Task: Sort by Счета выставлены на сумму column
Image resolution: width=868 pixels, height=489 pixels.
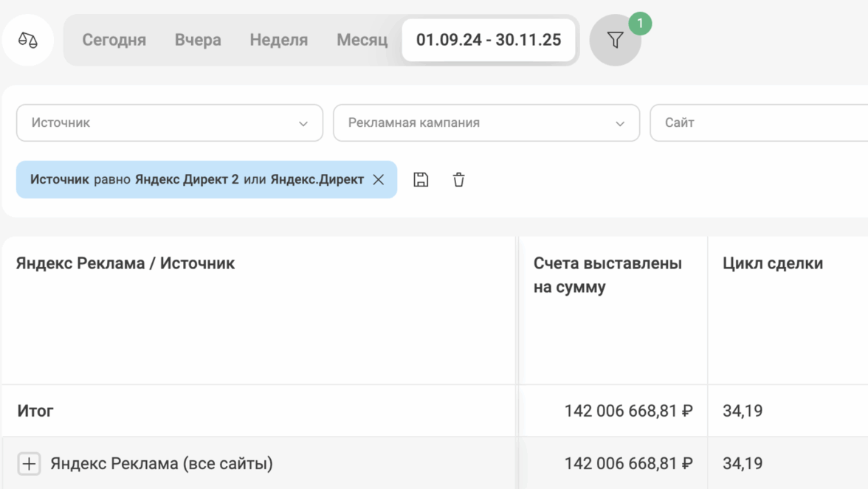Action: pyautogui.click(x=607, y=275)
